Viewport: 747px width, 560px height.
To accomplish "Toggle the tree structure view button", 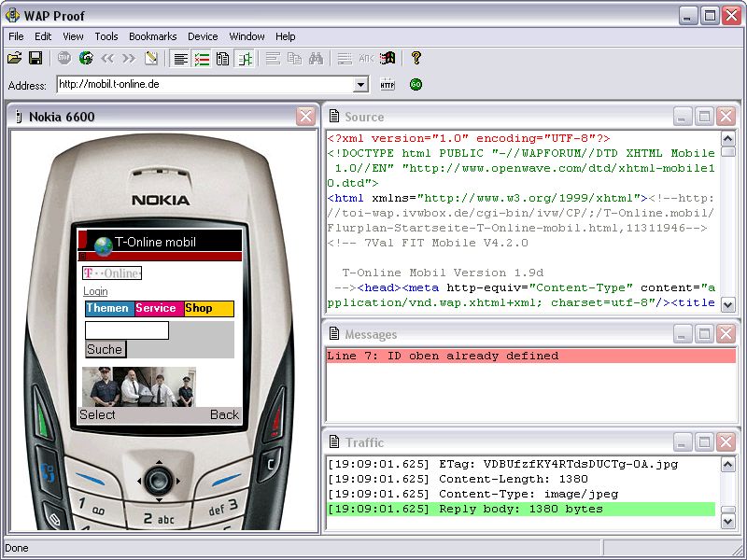I will tap(245, 59).
